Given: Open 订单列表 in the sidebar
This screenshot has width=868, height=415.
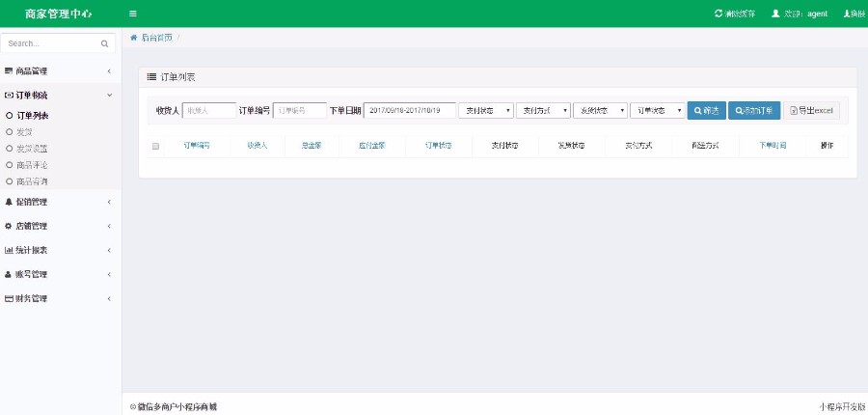Looking at the screenshot, I should coord(32,116).
